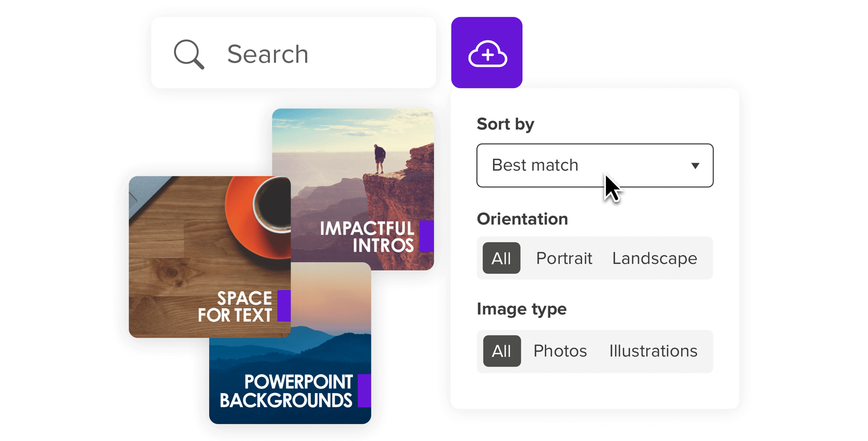Select All under Orientation
Screen dimensions: 868x441
coord(501,257)
